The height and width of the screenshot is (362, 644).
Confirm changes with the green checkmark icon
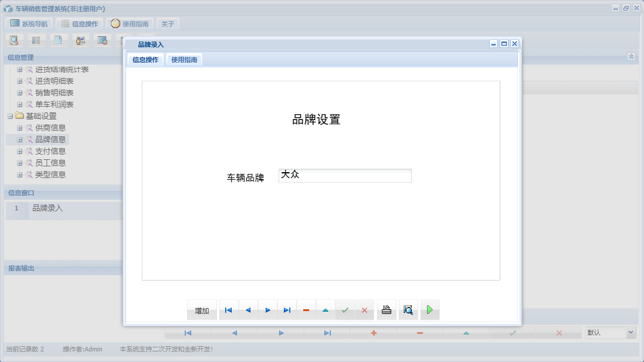345,310
